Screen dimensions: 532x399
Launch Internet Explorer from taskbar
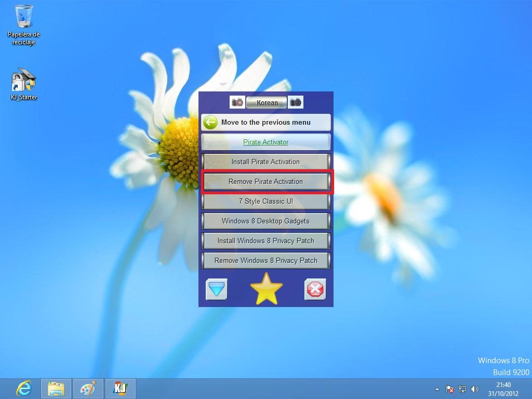pyautogui.click(x=24, y=389)
